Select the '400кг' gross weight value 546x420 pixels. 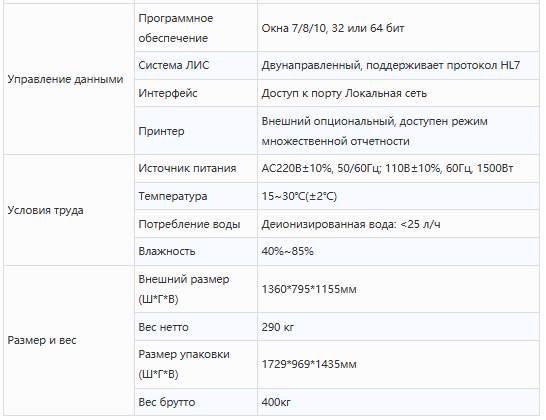[276, 402]
